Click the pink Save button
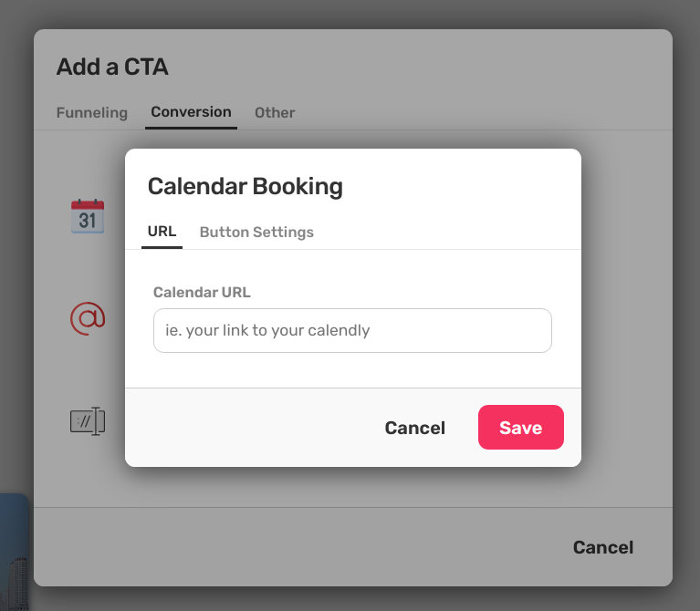The image size is (700, 611). click(521, 428)
